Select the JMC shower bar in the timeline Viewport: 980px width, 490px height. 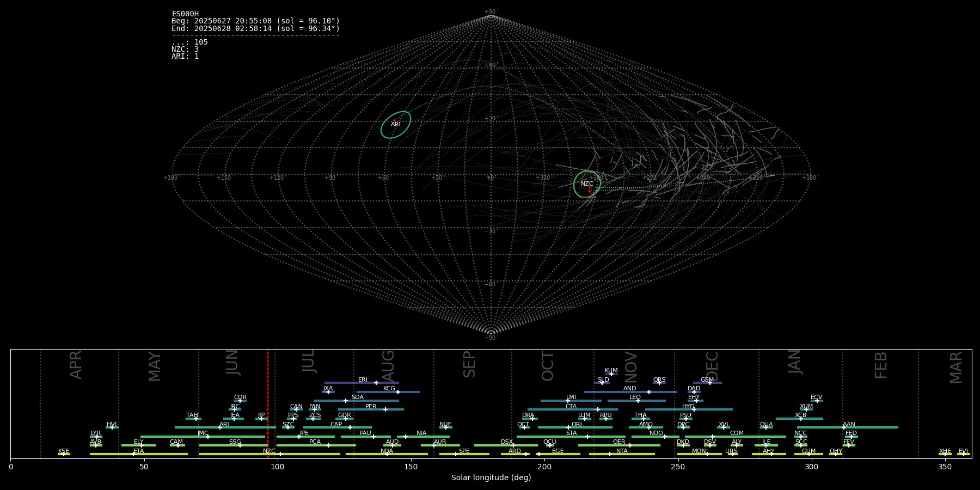tap(203, 436)
